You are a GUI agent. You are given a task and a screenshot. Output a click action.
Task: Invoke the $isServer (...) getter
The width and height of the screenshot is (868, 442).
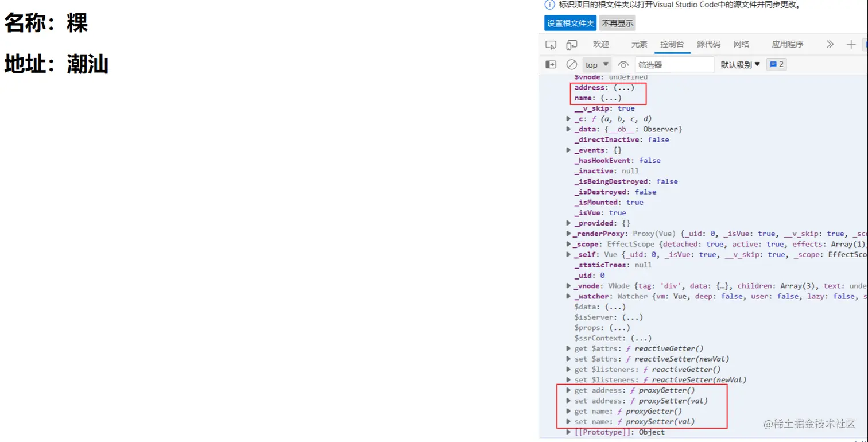633,317
